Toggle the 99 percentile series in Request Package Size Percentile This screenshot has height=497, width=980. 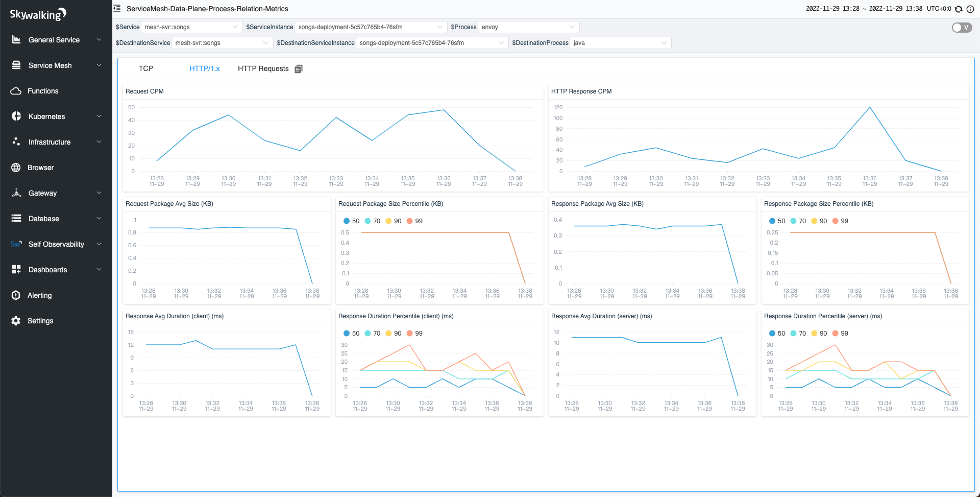click(414, 221)
